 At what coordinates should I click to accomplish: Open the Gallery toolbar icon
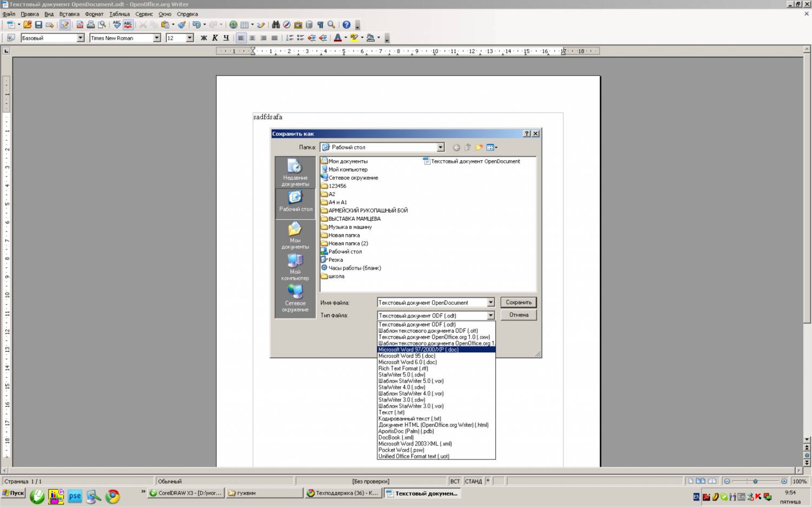click(x=298, y=24)
